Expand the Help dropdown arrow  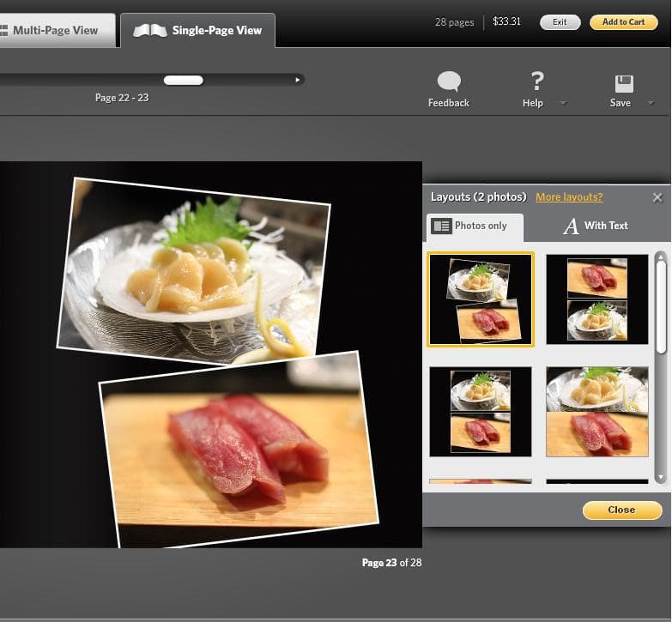coord(563,103)
